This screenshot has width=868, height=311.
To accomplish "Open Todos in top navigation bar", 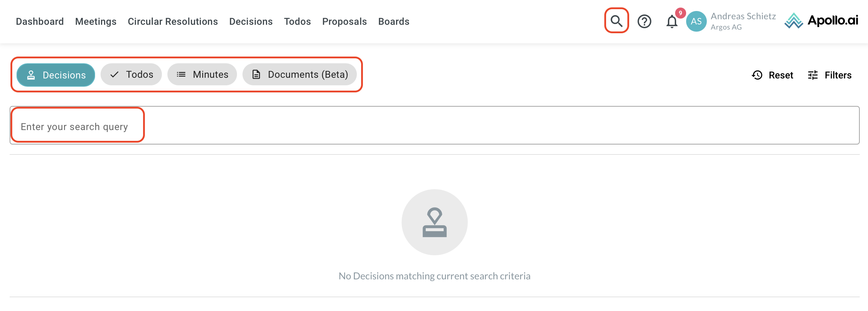I will tap(297, 21).
